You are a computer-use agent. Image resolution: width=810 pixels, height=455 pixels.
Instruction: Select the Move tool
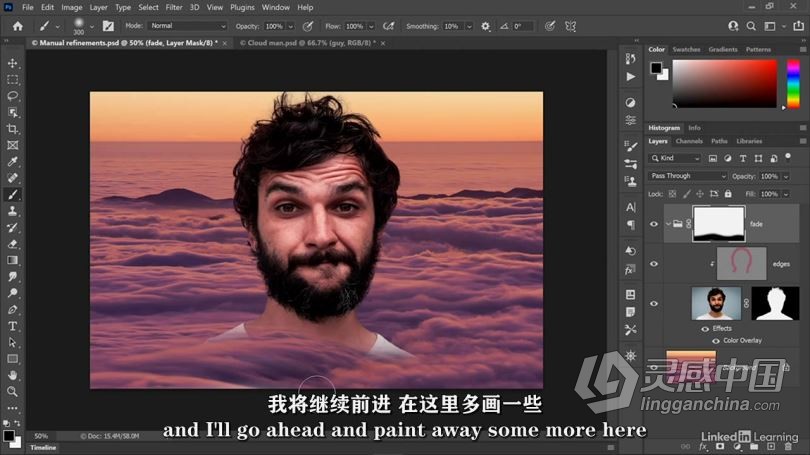pos(12,63)
